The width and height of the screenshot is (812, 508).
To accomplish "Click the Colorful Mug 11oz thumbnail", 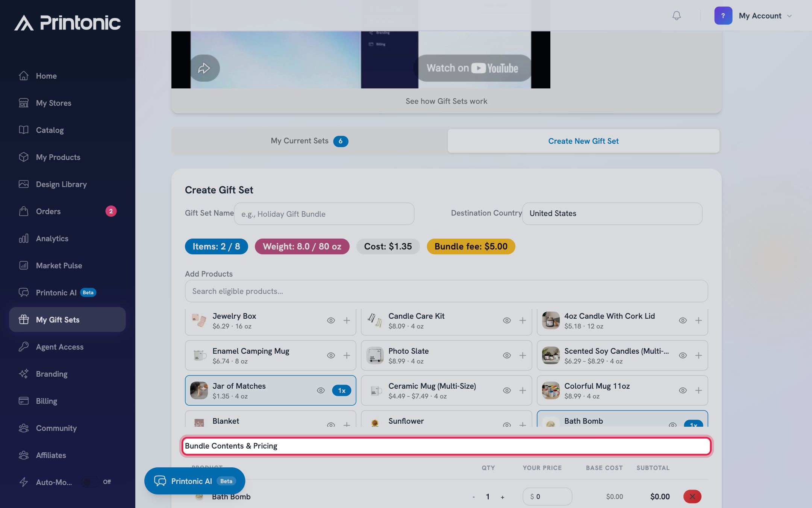I will point(551,391).
